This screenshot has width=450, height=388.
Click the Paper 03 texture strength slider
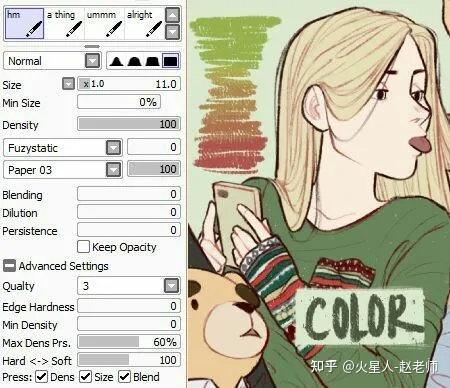[x=154, y=169]
